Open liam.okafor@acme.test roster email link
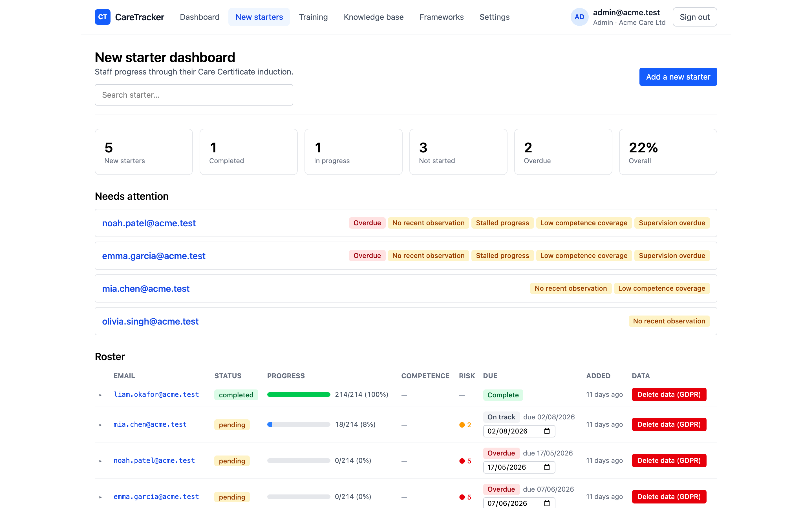This screenshot has height=508, width=812. click(x=156, y=395)
